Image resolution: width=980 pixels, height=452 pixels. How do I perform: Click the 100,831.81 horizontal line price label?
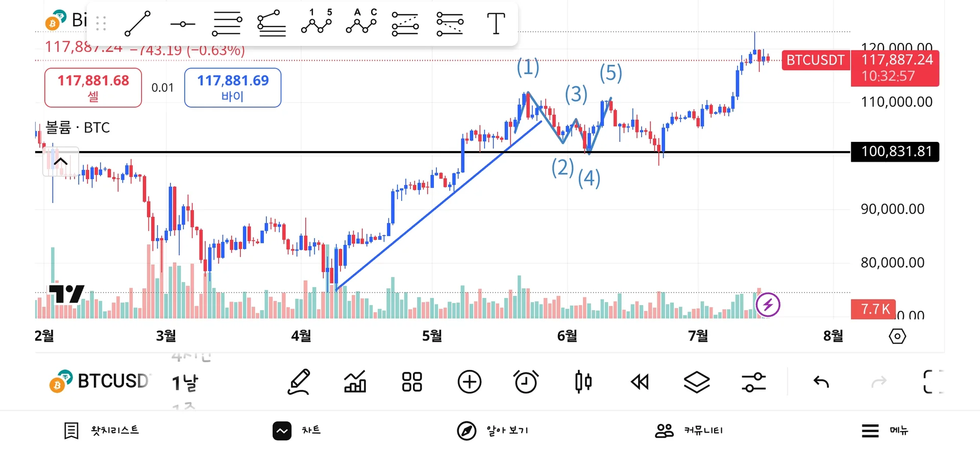click(895, 152)
